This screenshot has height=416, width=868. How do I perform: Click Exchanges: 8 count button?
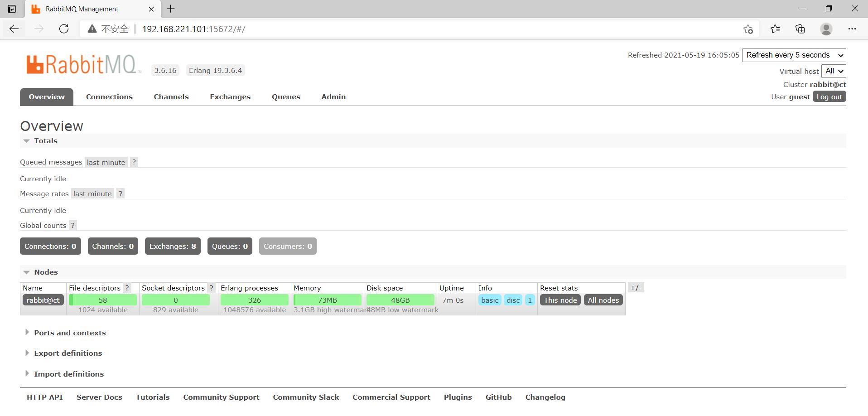tap(173, 246)
